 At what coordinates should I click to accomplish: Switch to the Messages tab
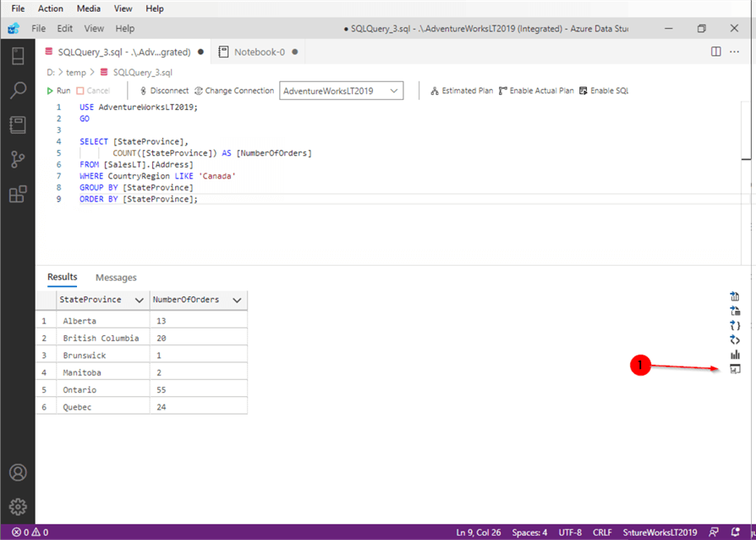(x=116, y=278)
